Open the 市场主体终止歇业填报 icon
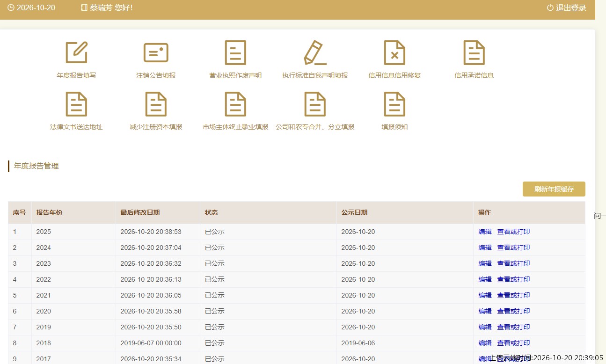This screenshot has height=364, width=606. pyautogui.click(x=235, y=104)
